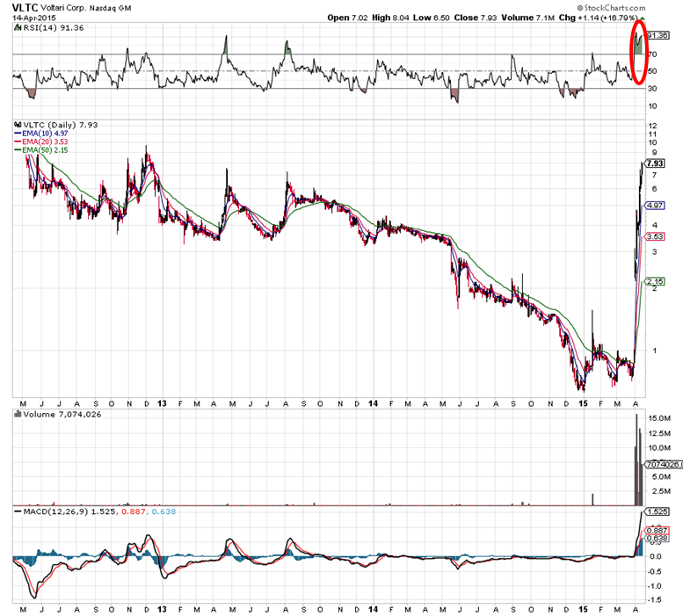Screen dimensions: 683x616
Task: Select the Volume 7,074,026 legend
Action: point(62,415)
